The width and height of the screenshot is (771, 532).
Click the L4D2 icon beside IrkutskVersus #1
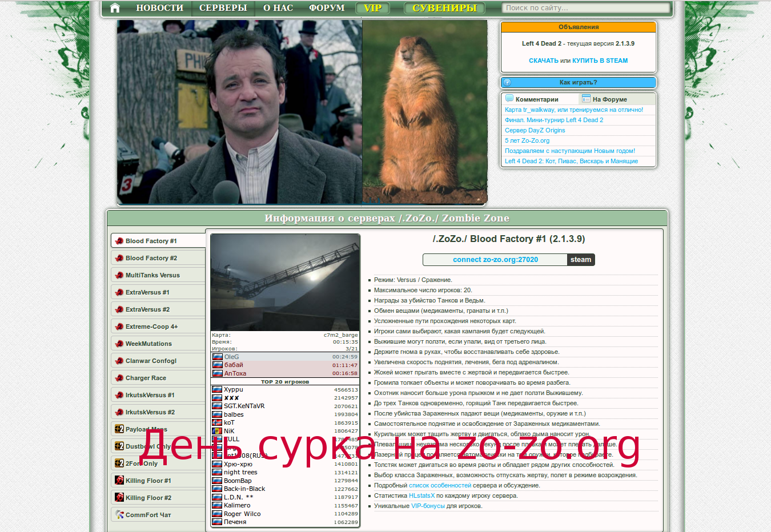point(119,395)
